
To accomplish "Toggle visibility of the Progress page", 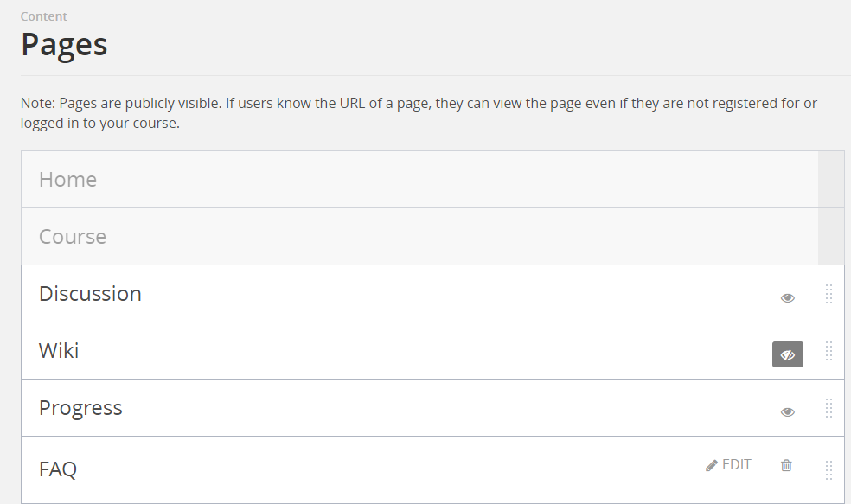I will coord(787,411).
